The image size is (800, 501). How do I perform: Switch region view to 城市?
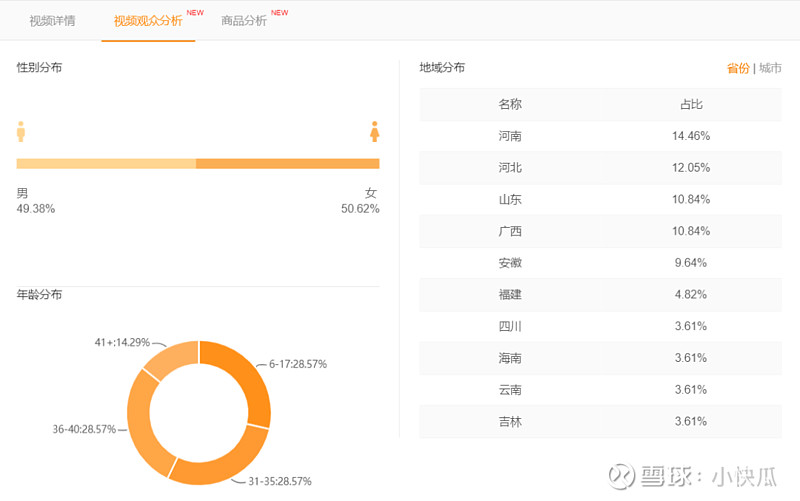coord(770,68)
